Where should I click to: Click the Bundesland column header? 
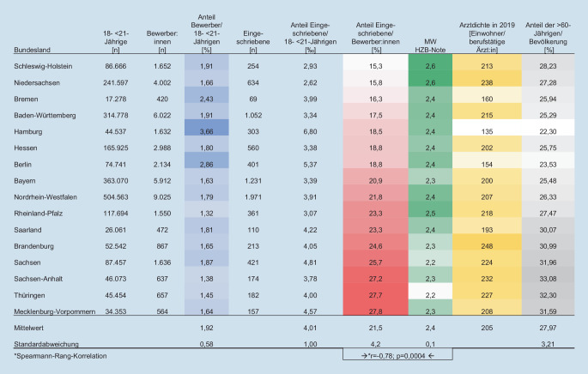click(32, 50)
